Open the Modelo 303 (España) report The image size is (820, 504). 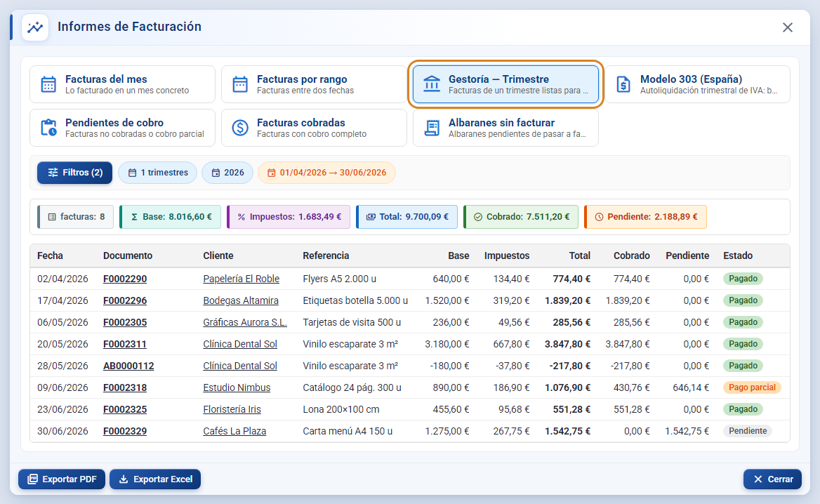(x=698, y=84)
